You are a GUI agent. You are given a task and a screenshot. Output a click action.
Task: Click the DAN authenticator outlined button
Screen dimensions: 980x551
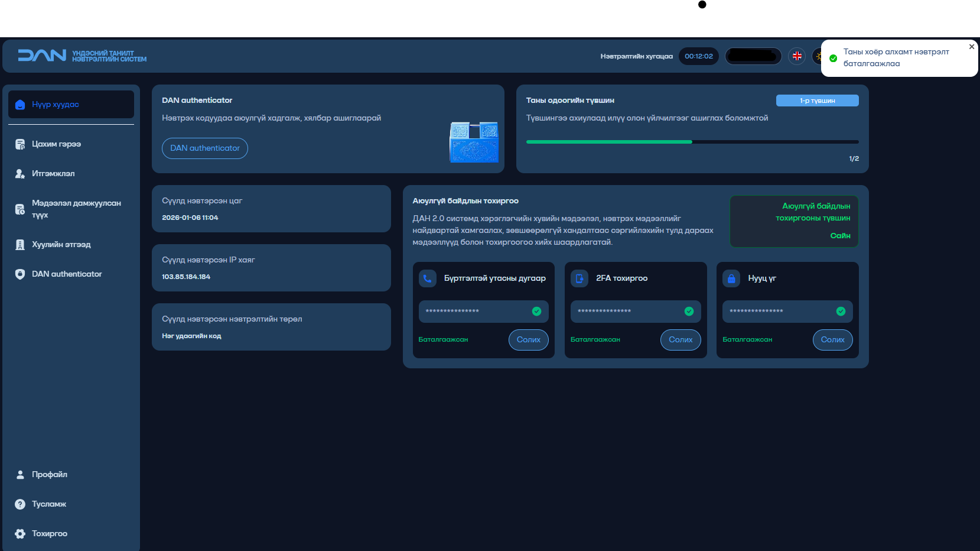pyautogui.click(x=205, y=148)
